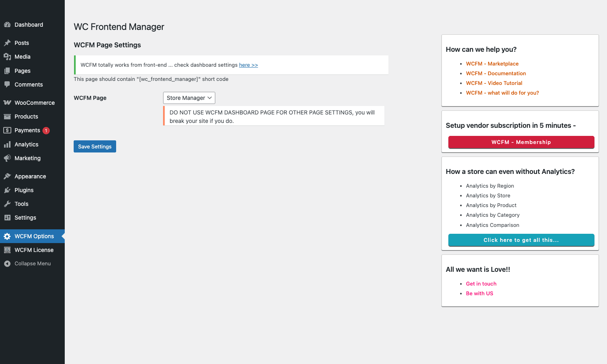Click the Be with US link
607x364 pixels.
click(480, 293)
